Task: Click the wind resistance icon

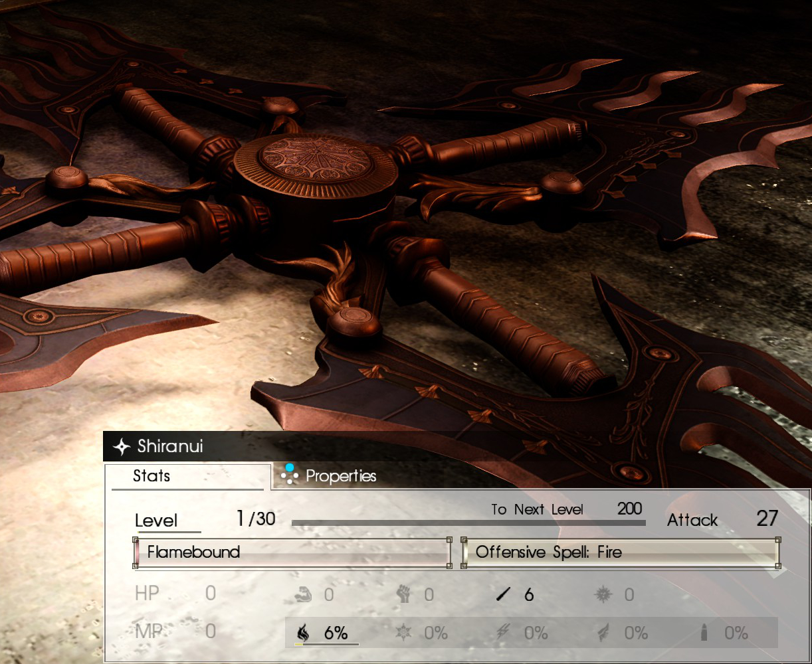Action: tap(603, 633)
